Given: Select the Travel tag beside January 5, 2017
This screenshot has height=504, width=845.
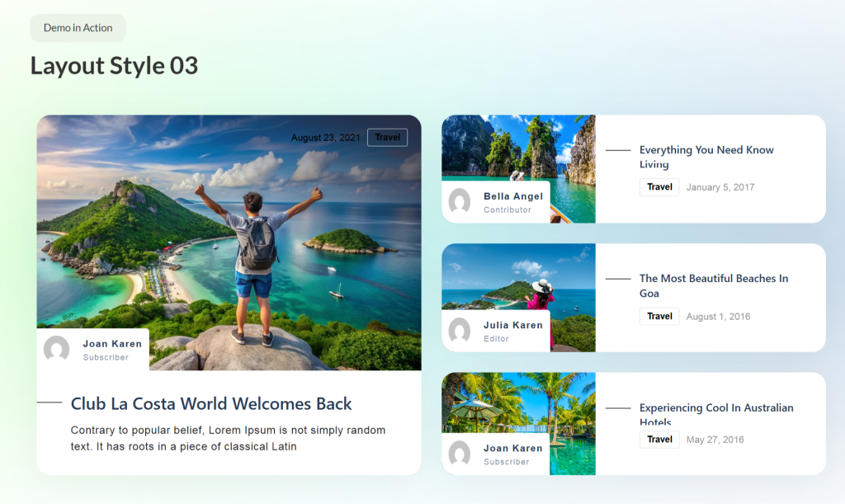Looking at the screenshot, I should click(x=659, y=187).
